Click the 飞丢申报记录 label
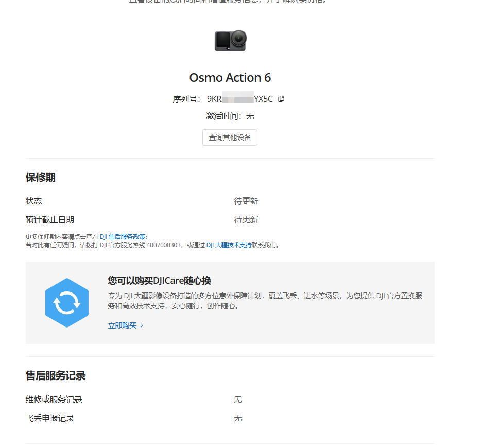 pos(50,418)
